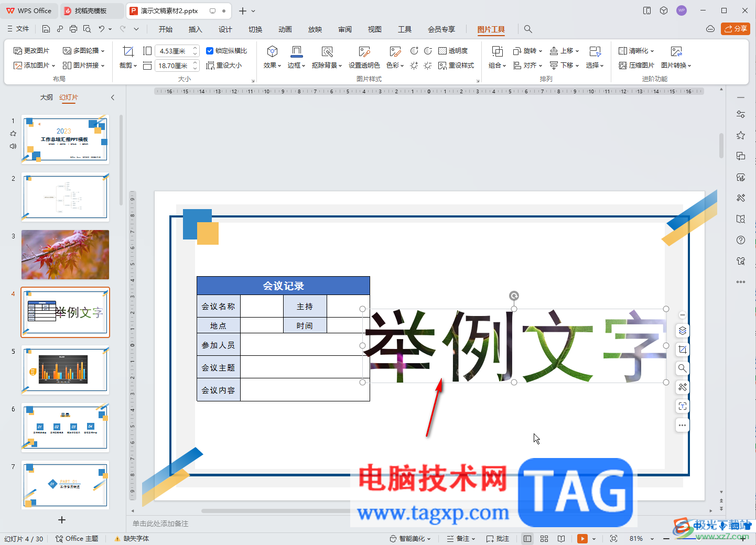Click the height input field 4.53厘米
756x545 pixels.
tap(173, 51)
